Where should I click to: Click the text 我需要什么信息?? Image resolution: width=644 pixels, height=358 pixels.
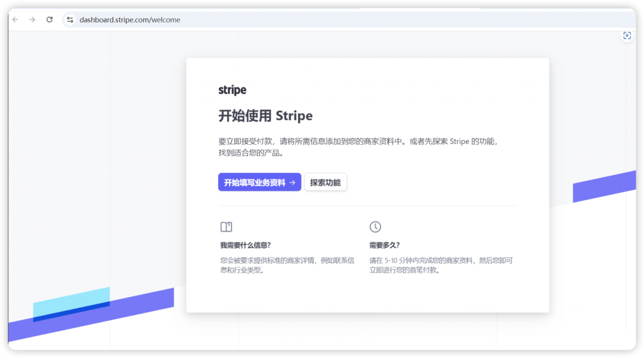(246, 245)
